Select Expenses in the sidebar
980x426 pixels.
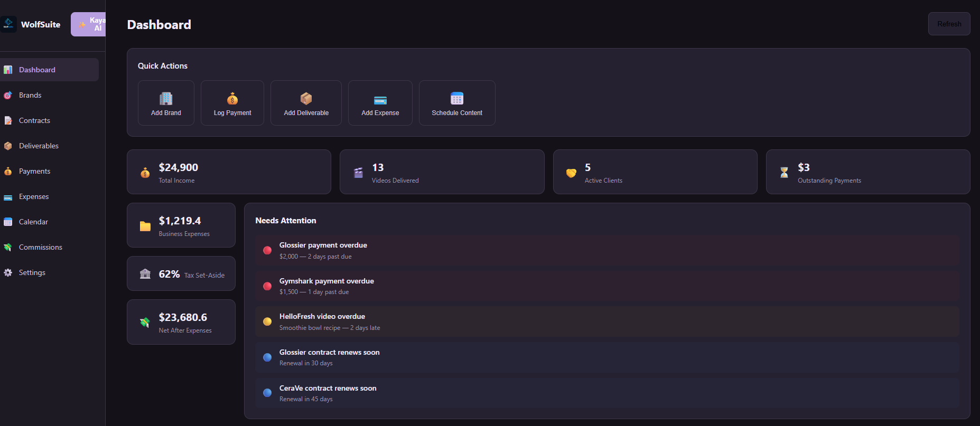(x=49, y=196)
